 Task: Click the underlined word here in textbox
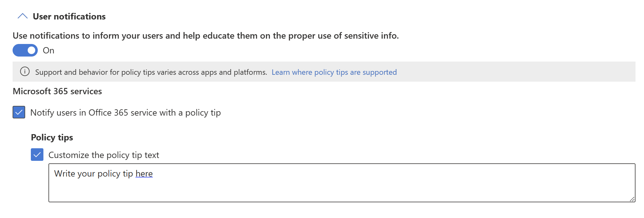pyautogui.click(x=144, y=173)
